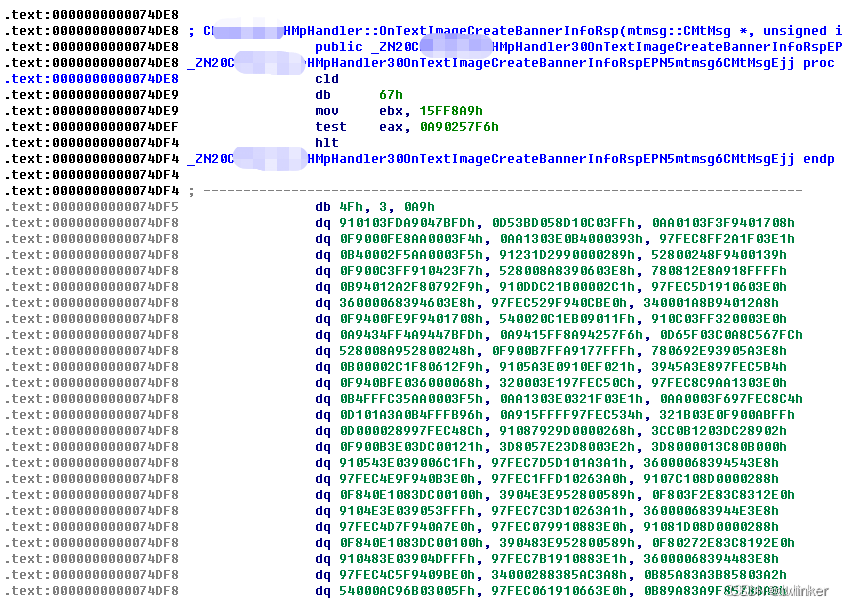Select the db 4Fh, 3, 0A9h line
The width and height of the screenshot is (844, 606).
click(x=375, y=207)
